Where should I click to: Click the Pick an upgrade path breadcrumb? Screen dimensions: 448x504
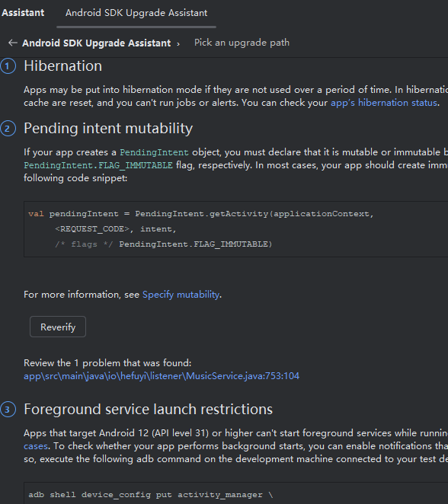click(x=242, y=43)
